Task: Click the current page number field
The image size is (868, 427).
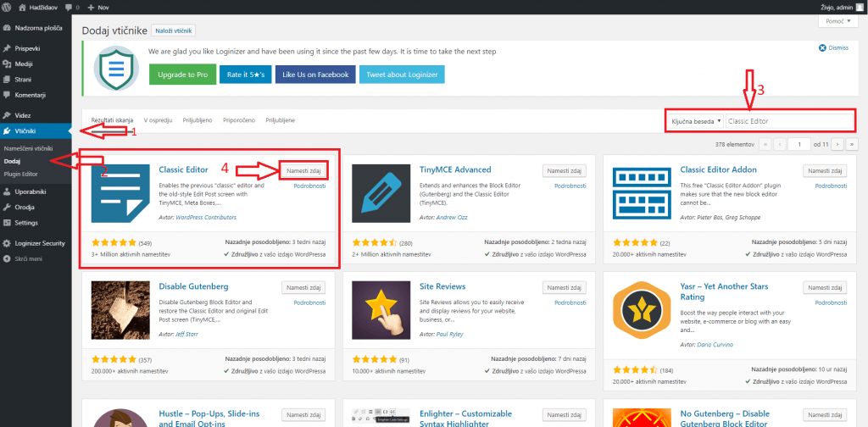Action: click(x=799, y=144)
